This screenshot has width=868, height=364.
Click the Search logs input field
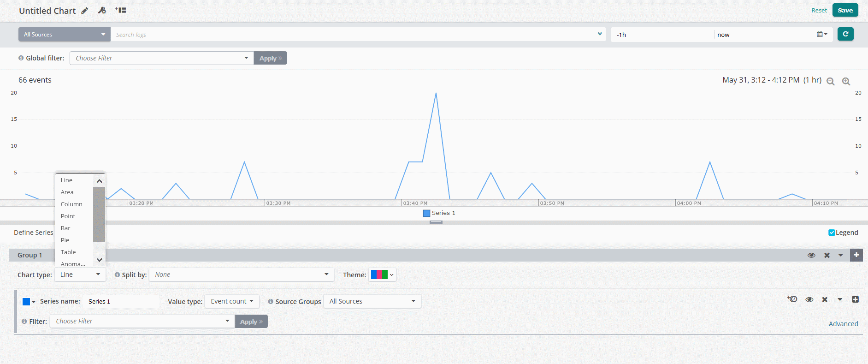353,35
